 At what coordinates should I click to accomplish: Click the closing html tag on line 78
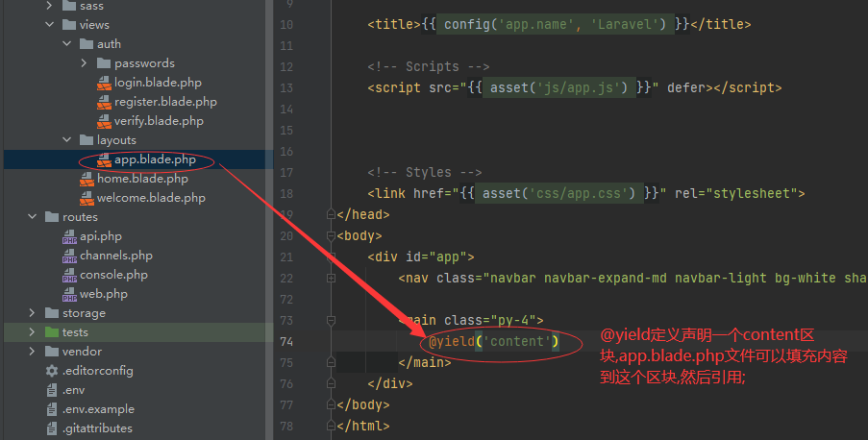click(x=363, y=427)
